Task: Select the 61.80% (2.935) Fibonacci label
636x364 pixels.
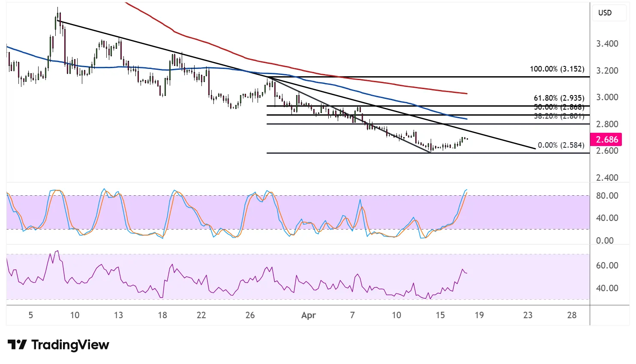Action: click(x=558, y=98)
